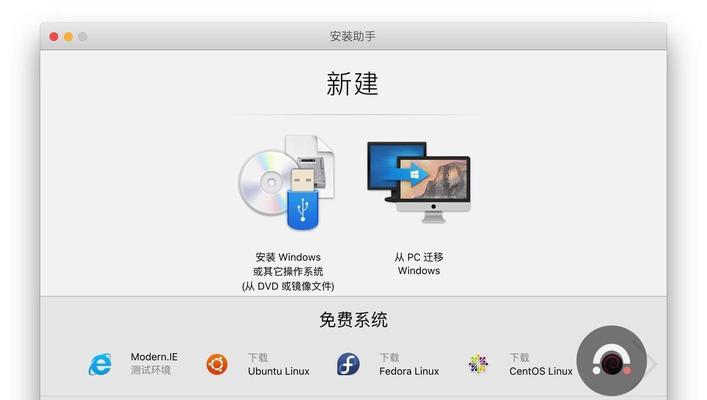Select Modern.IE 测试环境 text entry
The width and height of the screenshot is (707, 400).
154,363
